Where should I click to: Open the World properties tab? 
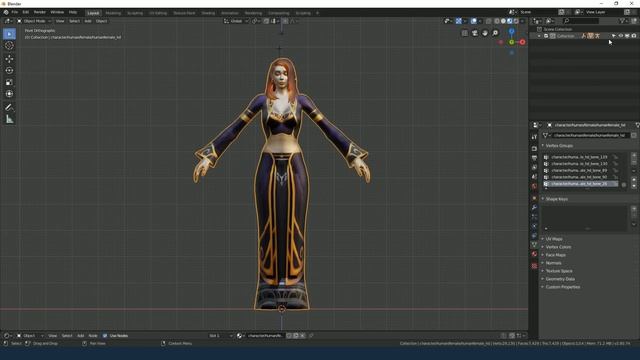(x=534, y=186)
